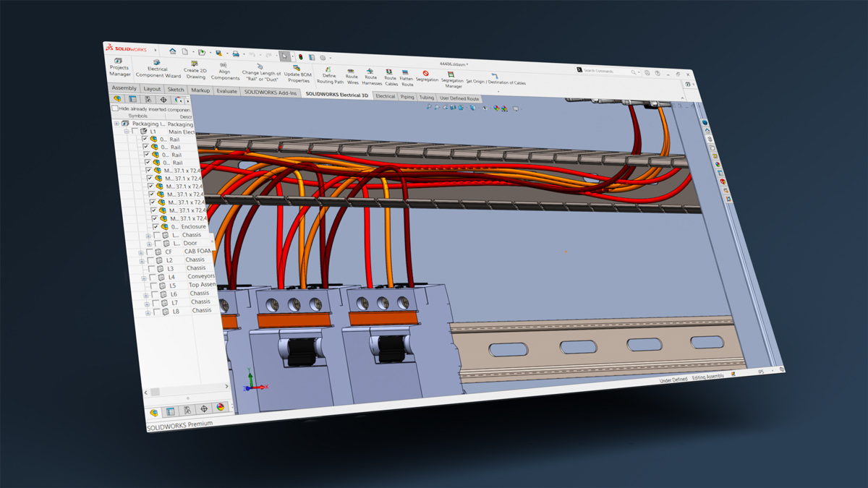The width and height of the screenshot is (868, 488).
Task: Click Change Length of Rail or Duct
Action: tap(261, 72)
